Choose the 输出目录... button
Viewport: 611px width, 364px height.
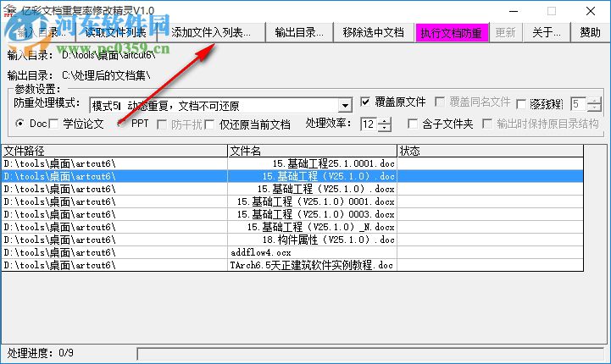(x=299, y=33)
